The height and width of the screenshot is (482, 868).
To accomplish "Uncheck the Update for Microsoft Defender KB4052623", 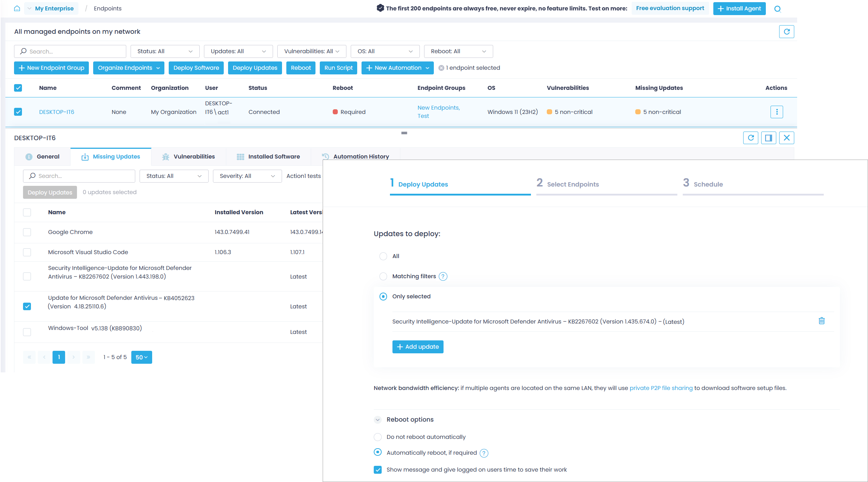I will tap(27, 306).
